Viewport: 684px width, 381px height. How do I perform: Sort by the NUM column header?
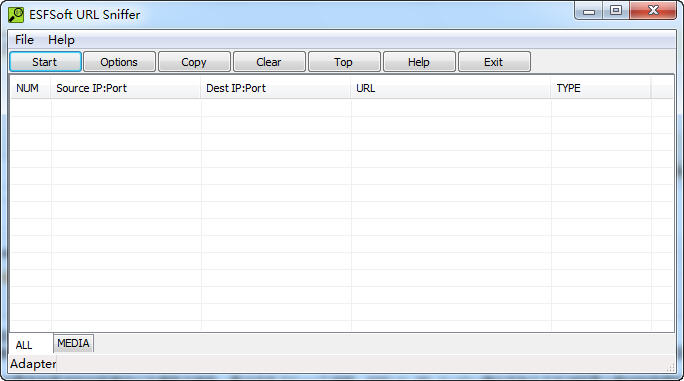(x=30, y=88)
